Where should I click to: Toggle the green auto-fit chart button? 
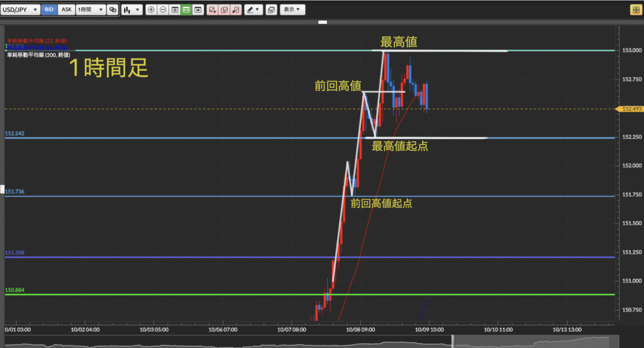186,10
